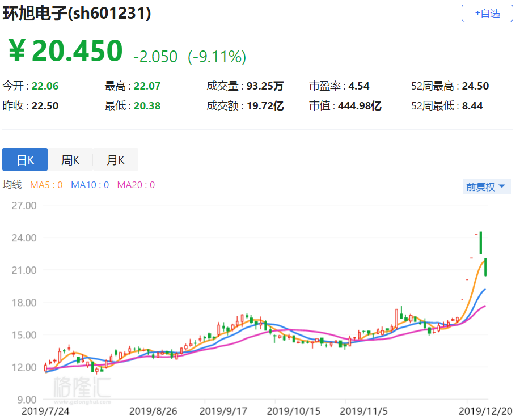The image size is (520, 420).
Task: Click the tall green candle near 24.00
Action: (481, 243)
